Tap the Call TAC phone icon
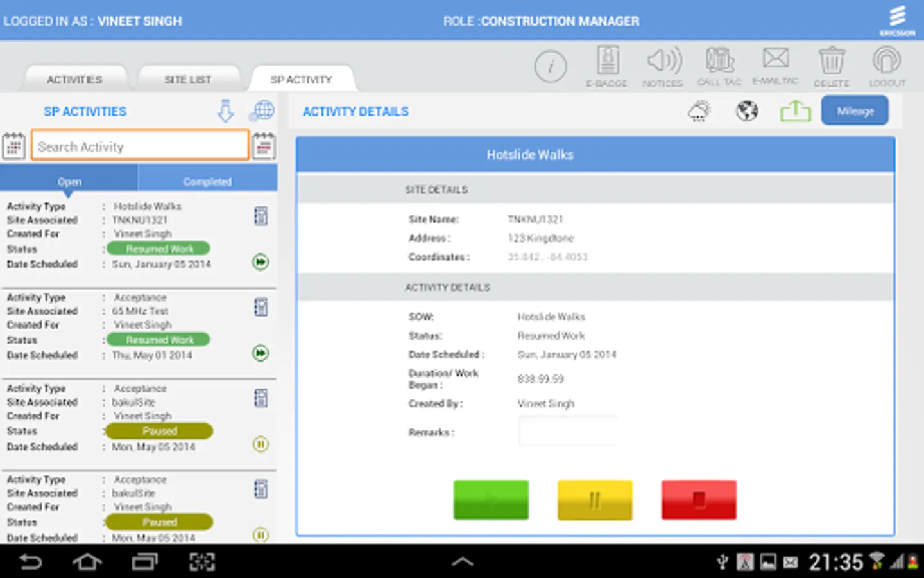The image size is (924, 578). point(719,66)
